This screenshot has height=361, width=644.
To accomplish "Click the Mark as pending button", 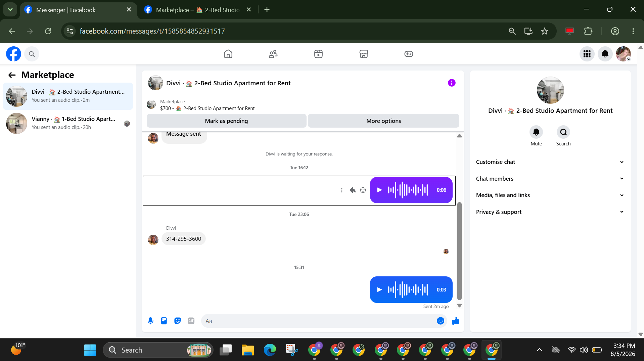I will (226, 121).
